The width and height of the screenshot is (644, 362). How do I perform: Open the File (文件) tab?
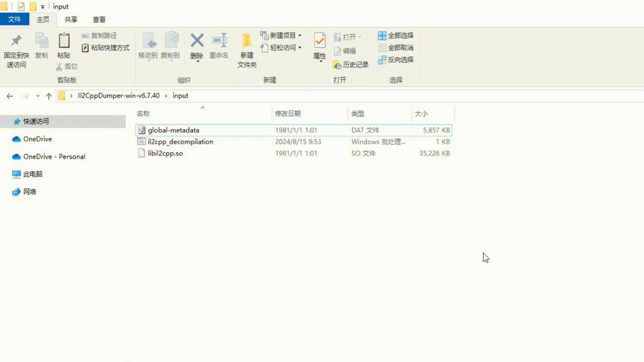coord(14,19)
